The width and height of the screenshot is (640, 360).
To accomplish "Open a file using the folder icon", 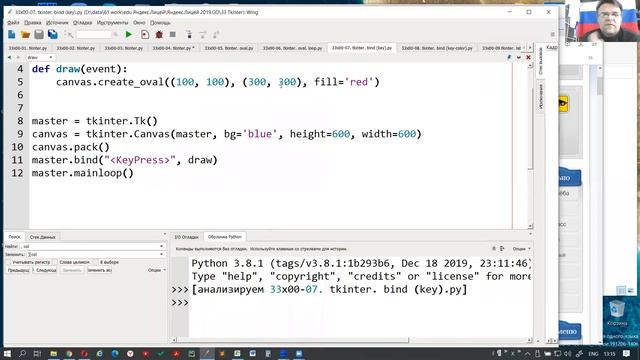I will pos(25,35).
